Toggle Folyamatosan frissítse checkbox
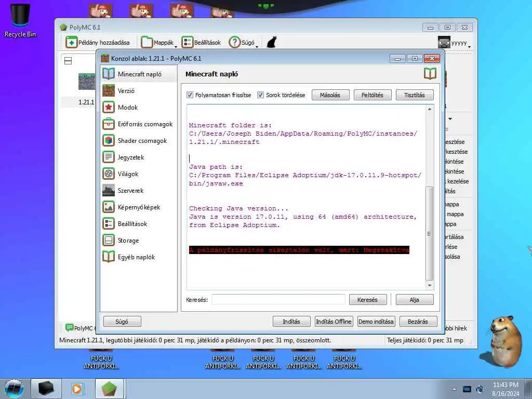The height and width of the screenshot is (399, 532). pyautogui.click(x=190, y=95)
